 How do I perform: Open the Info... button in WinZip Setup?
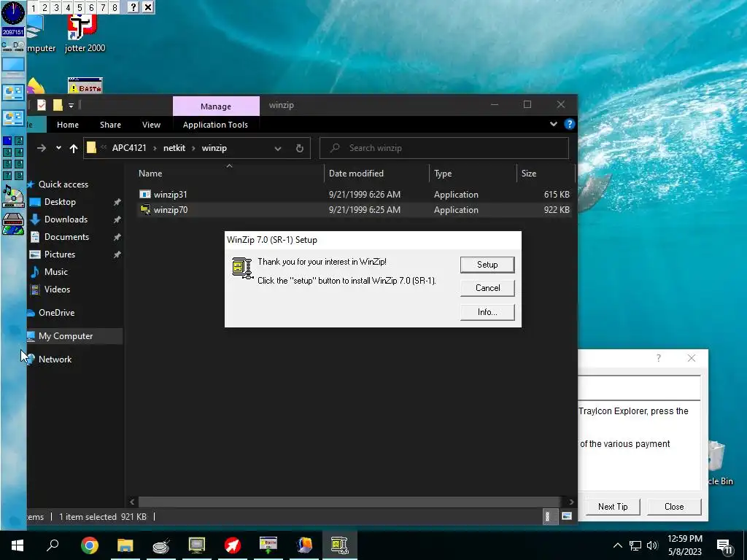coord(487,312)
